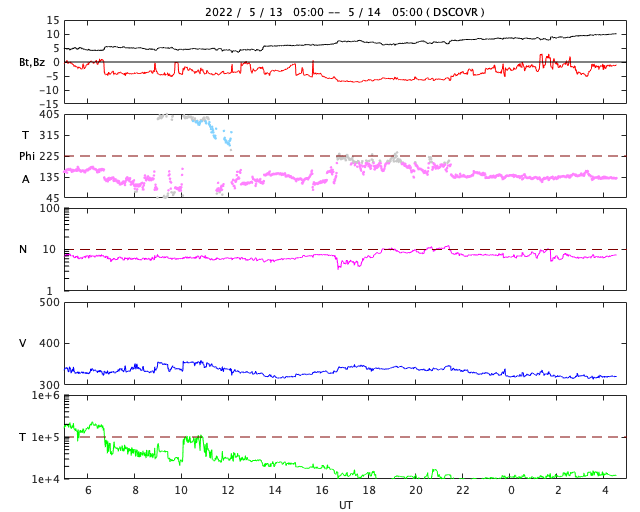Click the '400' tick on the velocity axis

tap(49, 343)
